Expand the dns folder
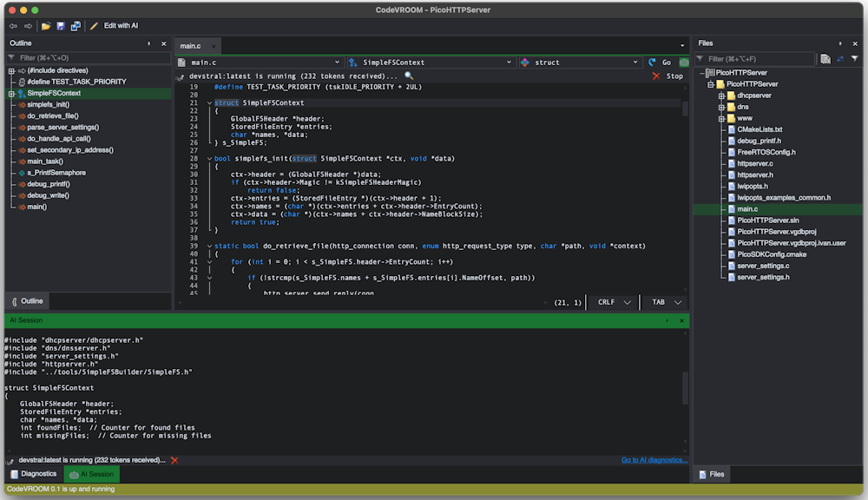 (721, 108)
